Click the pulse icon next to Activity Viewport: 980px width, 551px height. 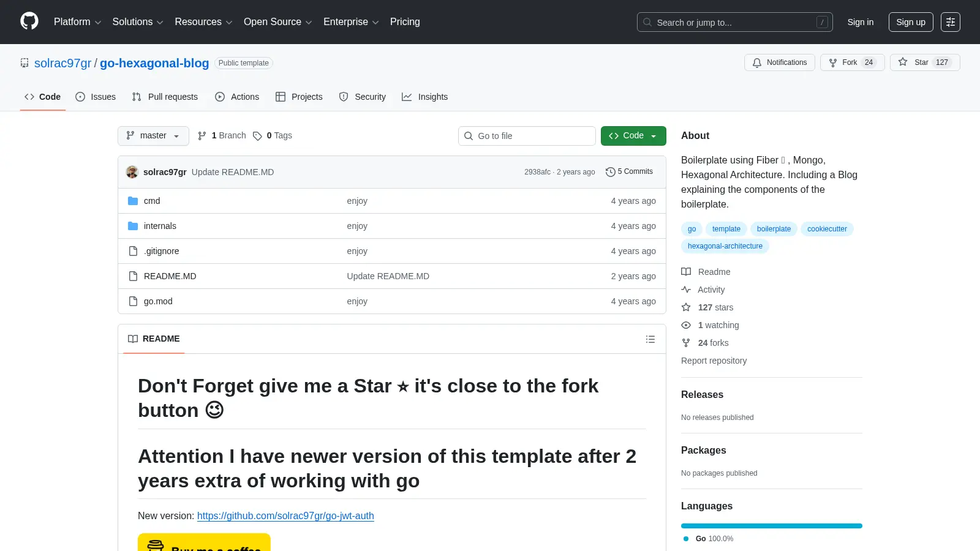coord(686,290)
